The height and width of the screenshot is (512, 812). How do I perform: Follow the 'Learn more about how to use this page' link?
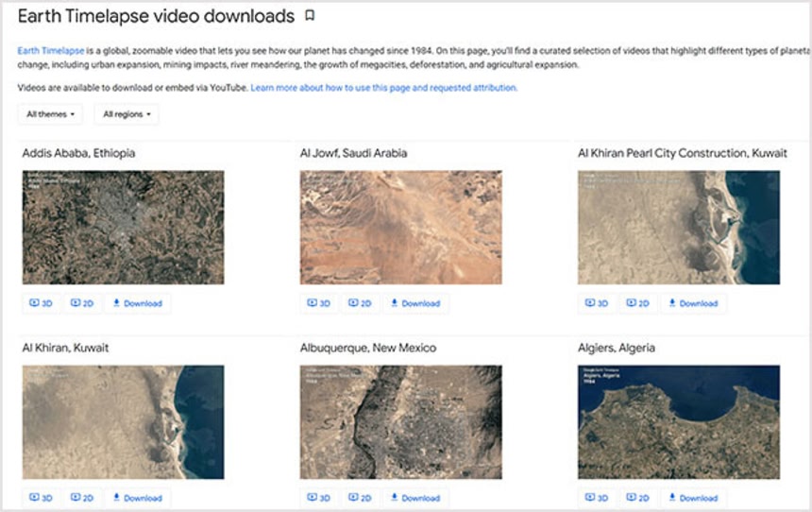(383, 88)
